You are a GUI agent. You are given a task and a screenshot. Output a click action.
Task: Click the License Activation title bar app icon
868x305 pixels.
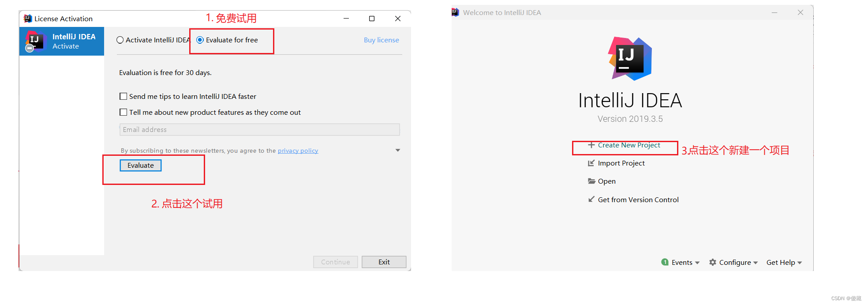28,19
